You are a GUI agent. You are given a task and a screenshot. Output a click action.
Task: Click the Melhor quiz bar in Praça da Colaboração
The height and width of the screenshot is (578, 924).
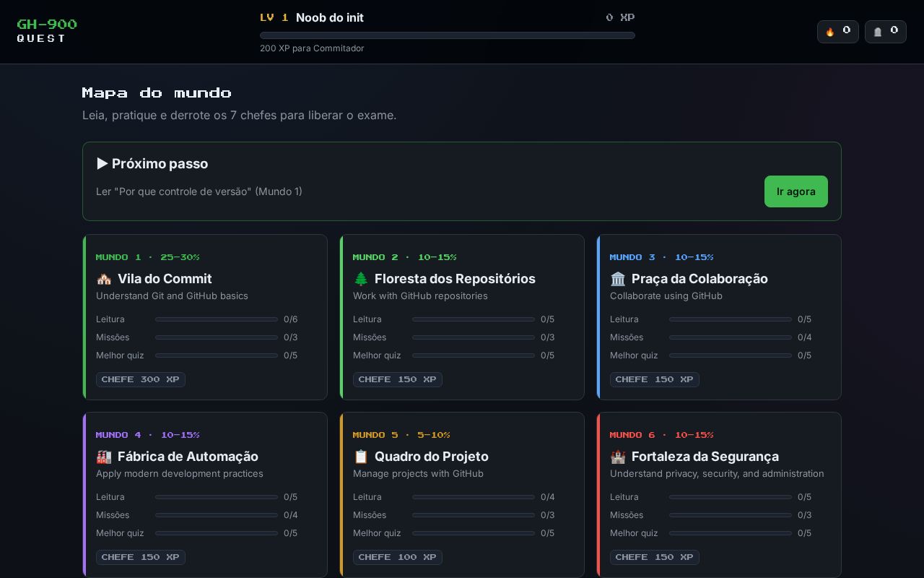tap(731, 355)
